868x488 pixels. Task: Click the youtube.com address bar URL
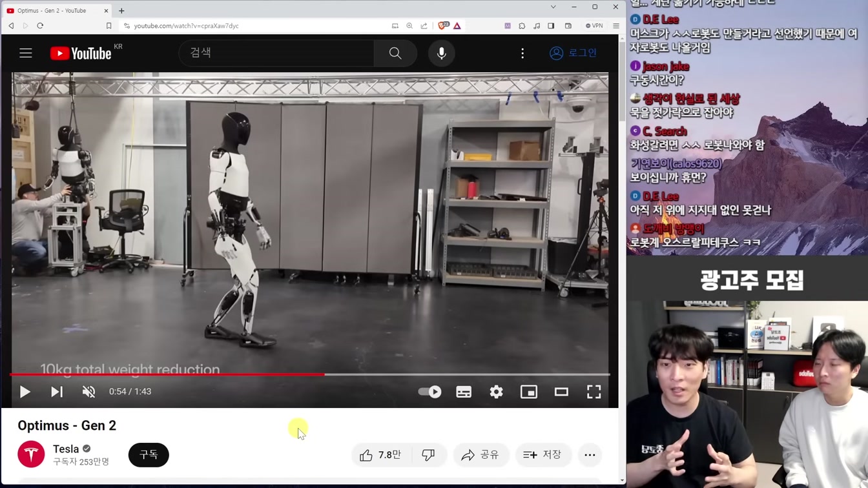pyautogui.click(x=187, y=26)
